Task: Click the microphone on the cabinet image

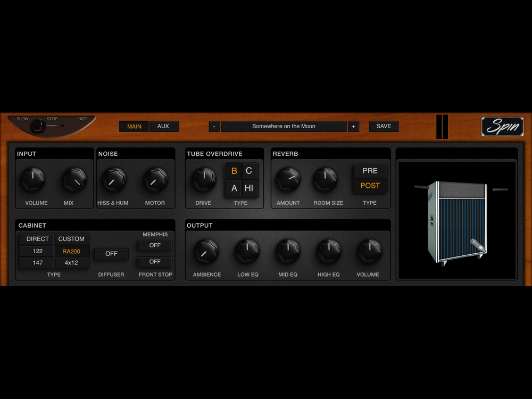Action: (x=478, y=246)
